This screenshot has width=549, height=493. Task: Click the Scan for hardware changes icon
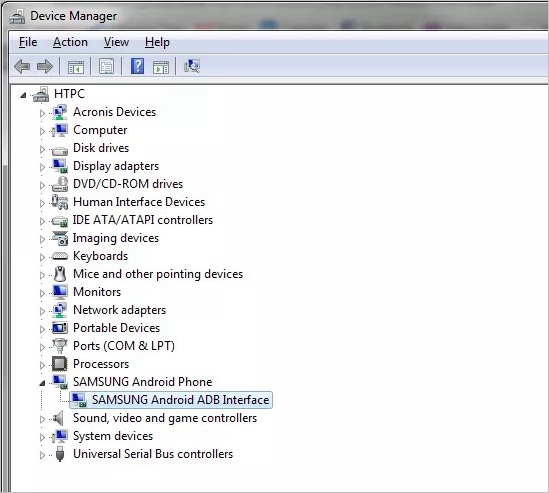click(x=192, y=66)
